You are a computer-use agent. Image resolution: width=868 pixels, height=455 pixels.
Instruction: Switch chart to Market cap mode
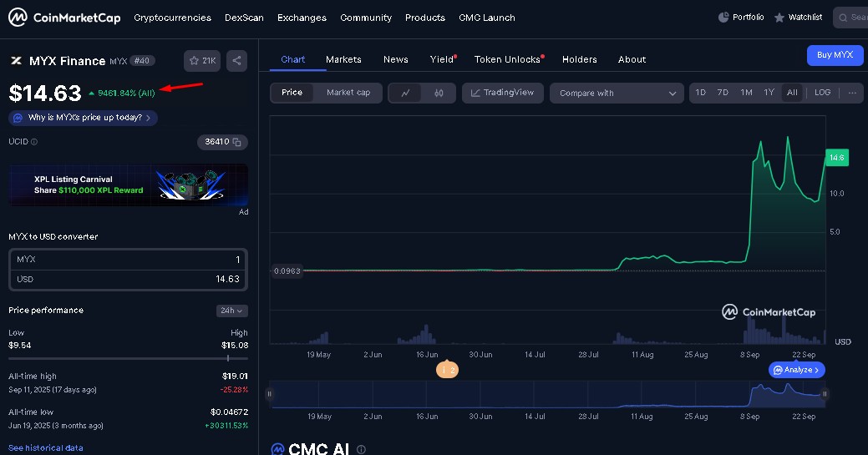348,93
